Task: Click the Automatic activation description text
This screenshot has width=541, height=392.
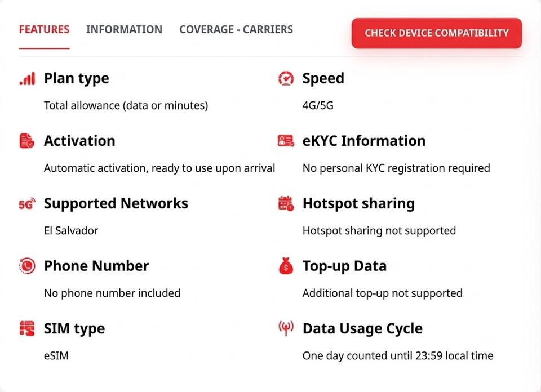Action: pos(159,168)
